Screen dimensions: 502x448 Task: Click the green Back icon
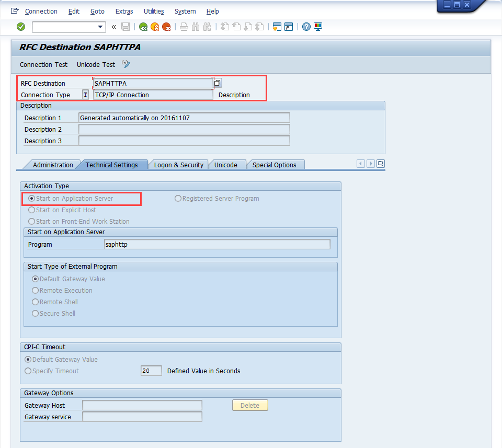click(143, 27)
